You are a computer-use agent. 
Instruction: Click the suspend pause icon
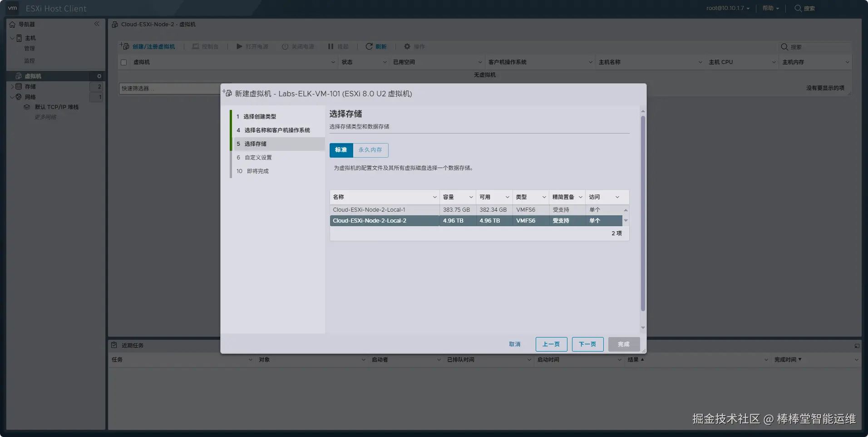coord(330,46)
